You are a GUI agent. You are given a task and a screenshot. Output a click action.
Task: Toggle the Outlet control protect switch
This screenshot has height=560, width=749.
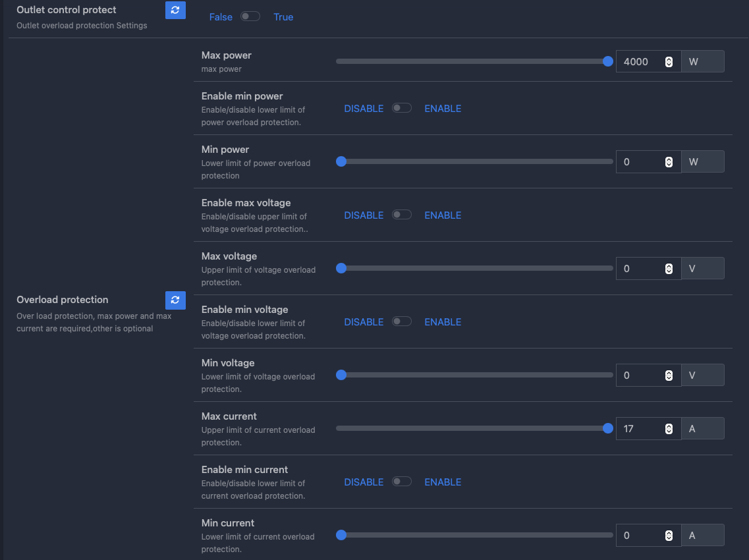pos(250,16)
